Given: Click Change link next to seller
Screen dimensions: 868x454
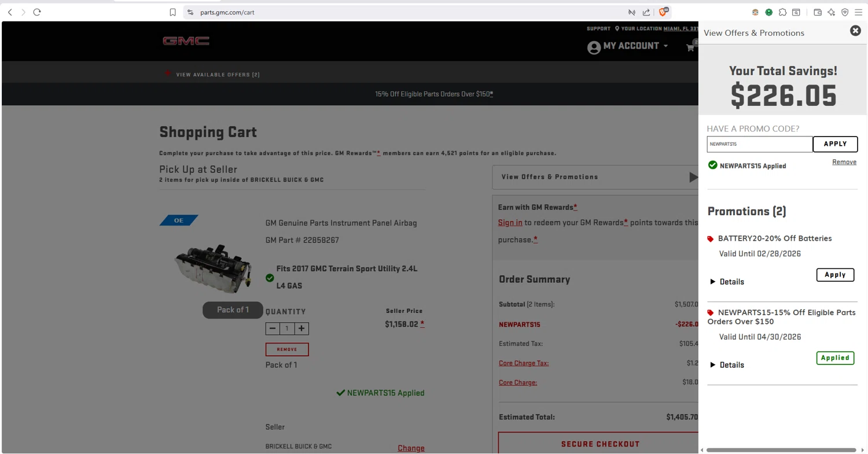Looking at the screenshot, I should [411, 448].
